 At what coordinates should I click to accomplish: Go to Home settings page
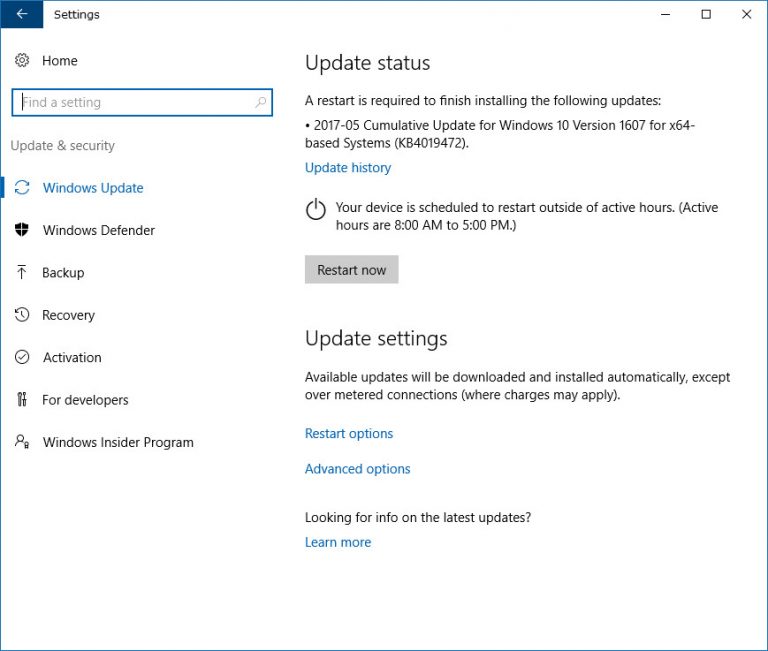pos(60,61)
